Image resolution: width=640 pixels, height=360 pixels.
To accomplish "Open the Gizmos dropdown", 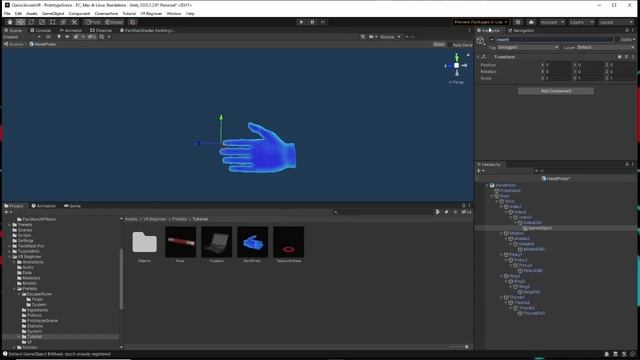I will click(x=390, y=37).
